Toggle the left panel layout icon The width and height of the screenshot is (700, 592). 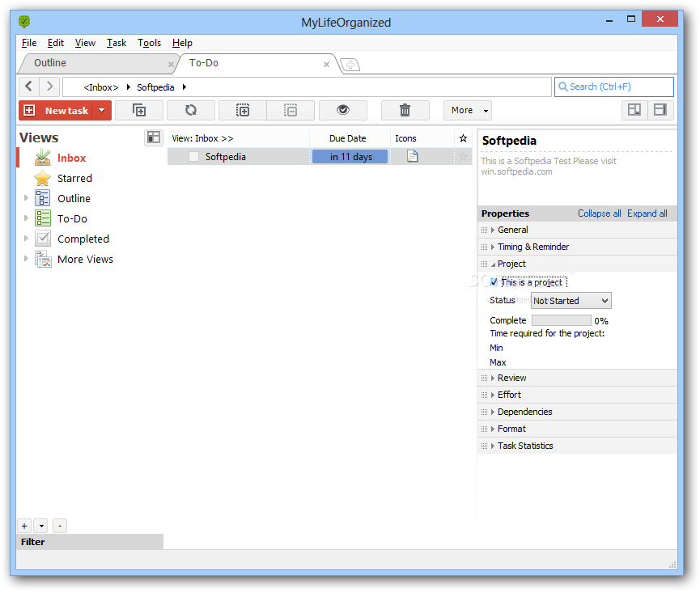click(x=634, y=110)
